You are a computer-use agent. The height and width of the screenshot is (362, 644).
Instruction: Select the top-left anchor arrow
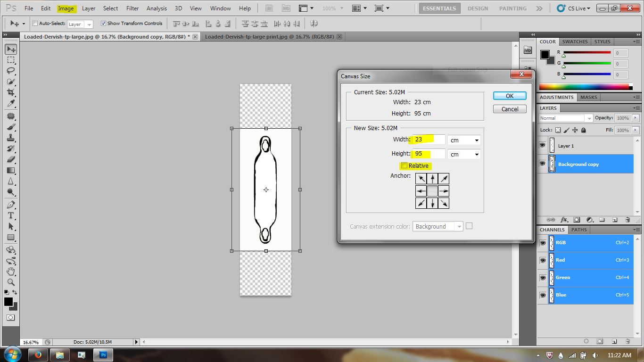421,179
